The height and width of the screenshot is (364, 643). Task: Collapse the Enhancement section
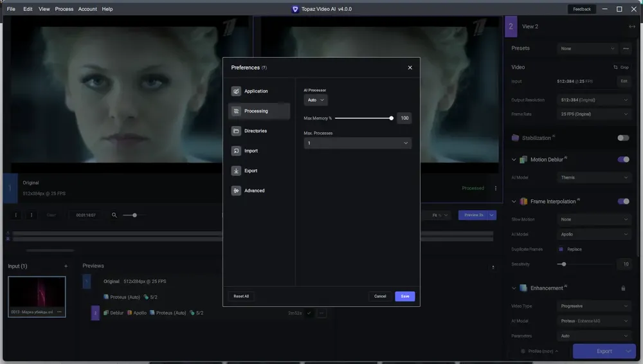[514, 288]
